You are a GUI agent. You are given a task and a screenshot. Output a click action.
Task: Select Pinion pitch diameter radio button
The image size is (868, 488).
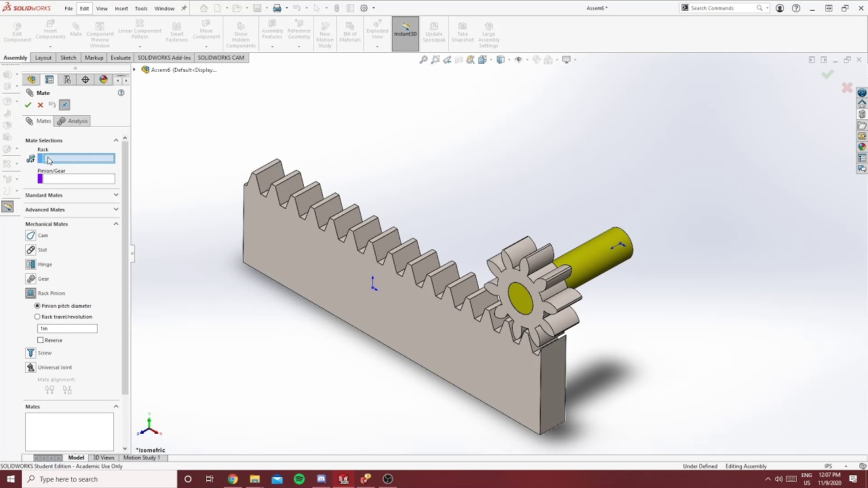tap(37, 306)
